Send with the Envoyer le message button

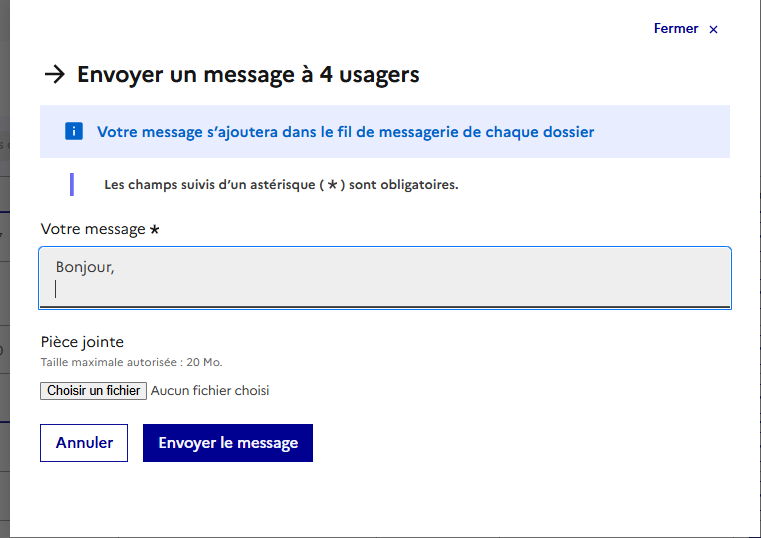point(228,443)
